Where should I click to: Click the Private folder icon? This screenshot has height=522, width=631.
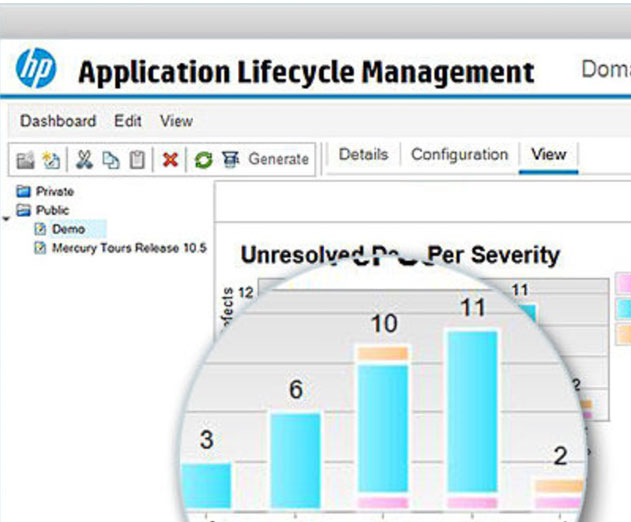pyautogui.click(x=23, y=191)
